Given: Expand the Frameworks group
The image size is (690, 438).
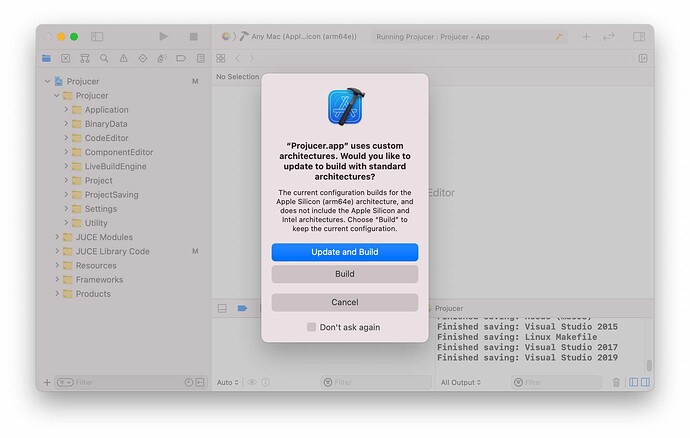Looking at the screenshot, I should pos(56,279).
